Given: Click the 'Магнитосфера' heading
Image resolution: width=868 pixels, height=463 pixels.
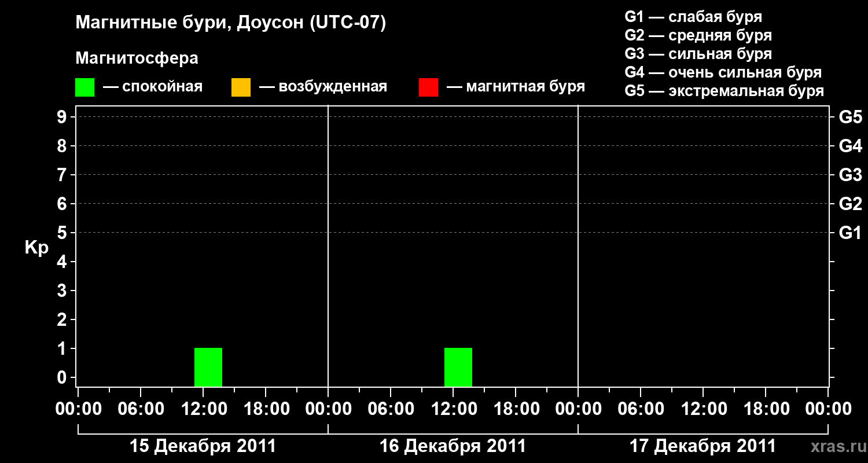Looking at the screenshot, I should (137, 58).
